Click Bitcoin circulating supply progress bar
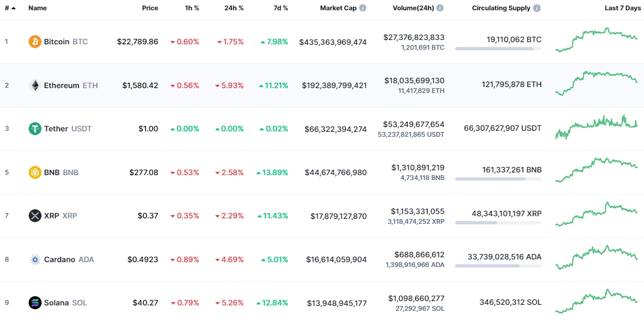 coord(498,49)
